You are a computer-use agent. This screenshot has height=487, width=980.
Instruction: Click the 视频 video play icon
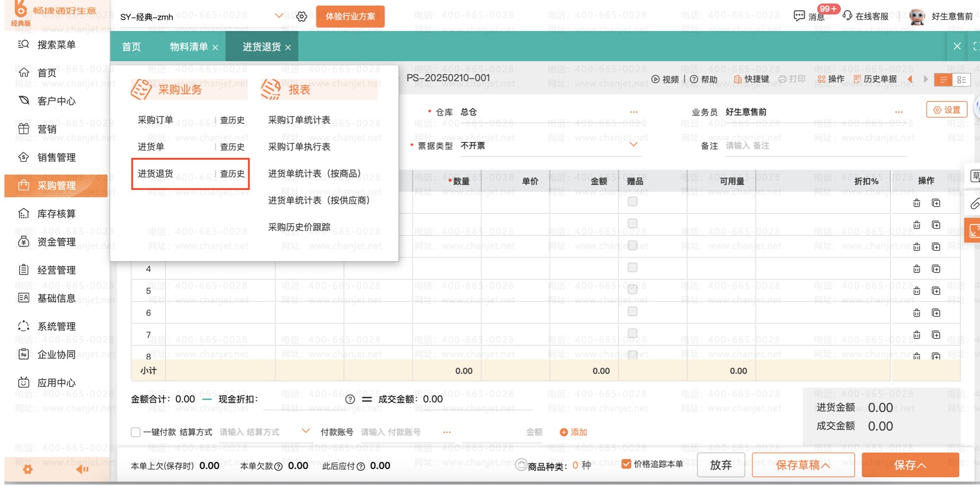656,79
